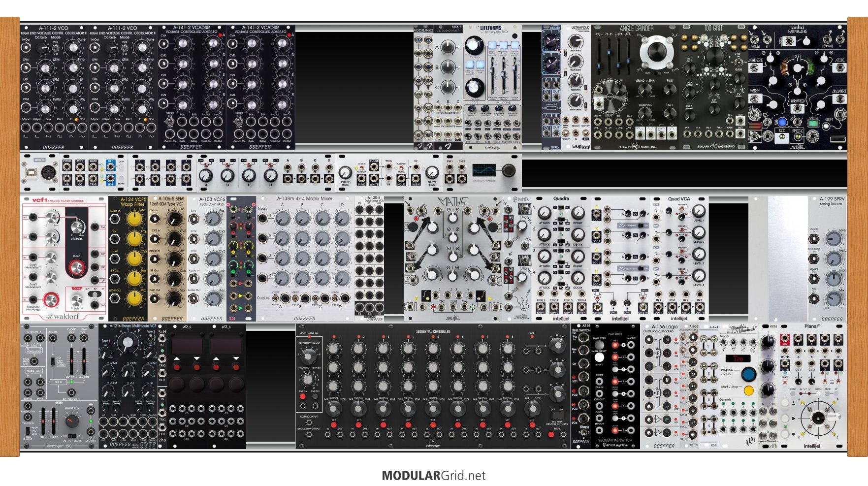Image resolution: width=868 pixels, height=486 pixels.
Task: Click the LAG TIME slider on the Behringer 150
Action: tap(84, 361)
